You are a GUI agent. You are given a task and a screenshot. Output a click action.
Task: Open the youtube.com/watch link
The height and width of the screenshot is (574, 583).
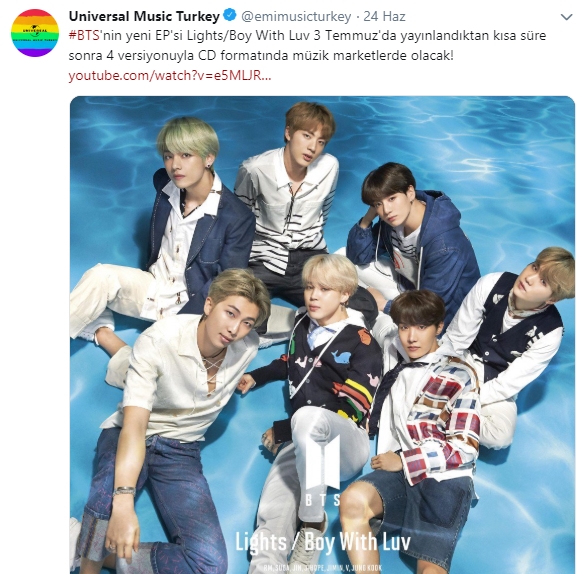coord(170,75)
